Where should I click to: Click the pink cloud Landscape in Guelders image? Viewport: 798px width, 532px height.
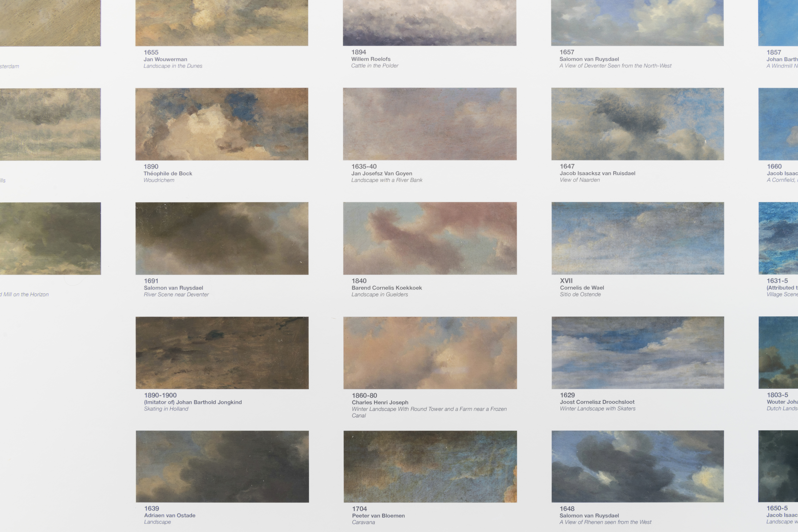[430, 239]
